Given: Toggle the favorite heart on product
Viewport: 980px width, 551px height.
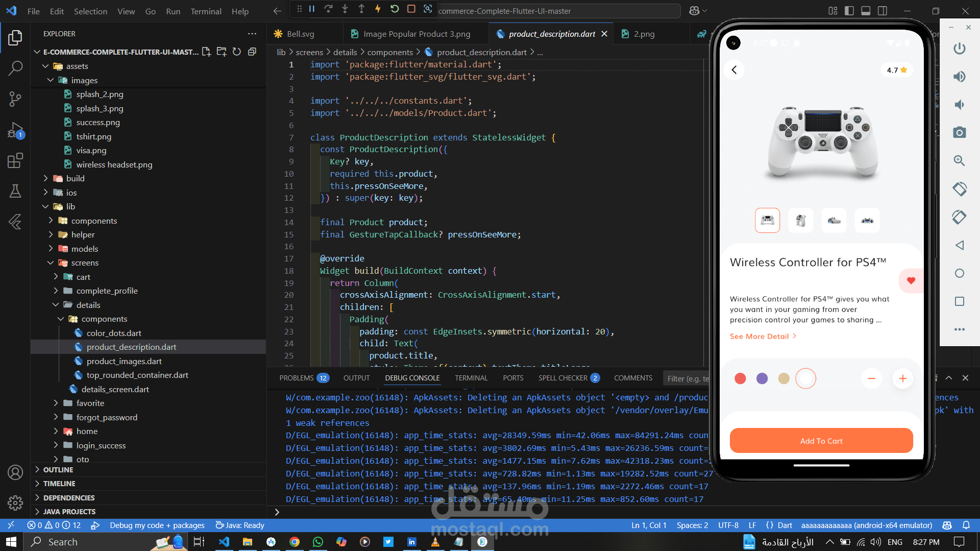Looking at the screenshot, I should [x=911, y=280].
